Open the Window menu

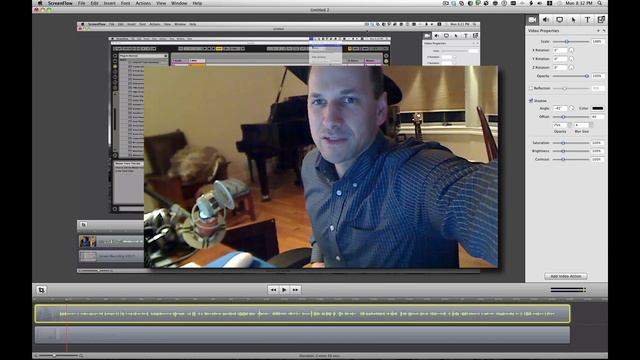click(x=179, y=3)
